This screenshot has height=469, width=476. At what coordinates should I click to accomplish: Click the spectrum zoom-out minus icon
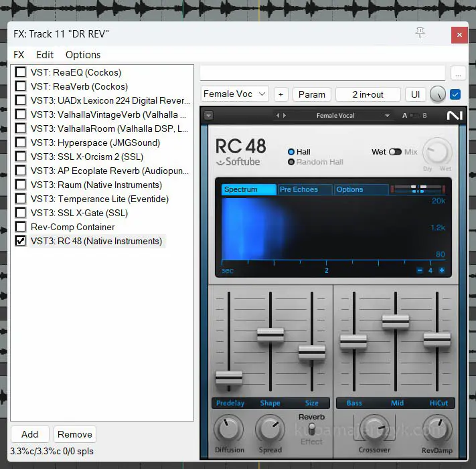coord(420,270)
